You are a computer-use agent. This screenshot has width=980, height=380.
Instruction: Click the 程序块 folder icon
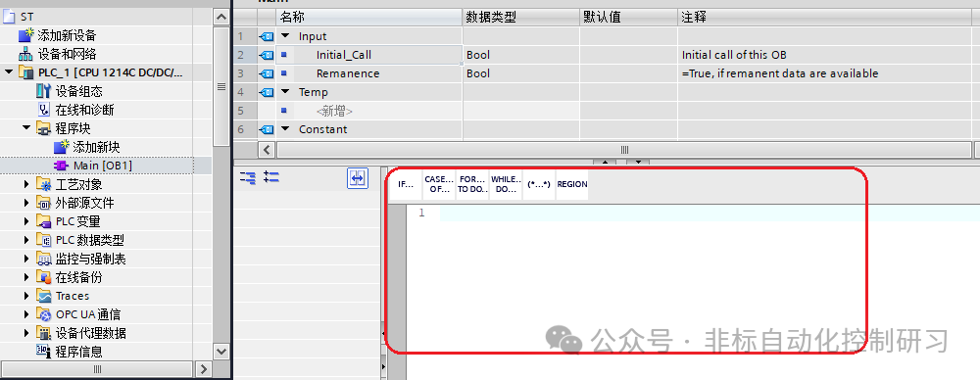coord(44,128)
